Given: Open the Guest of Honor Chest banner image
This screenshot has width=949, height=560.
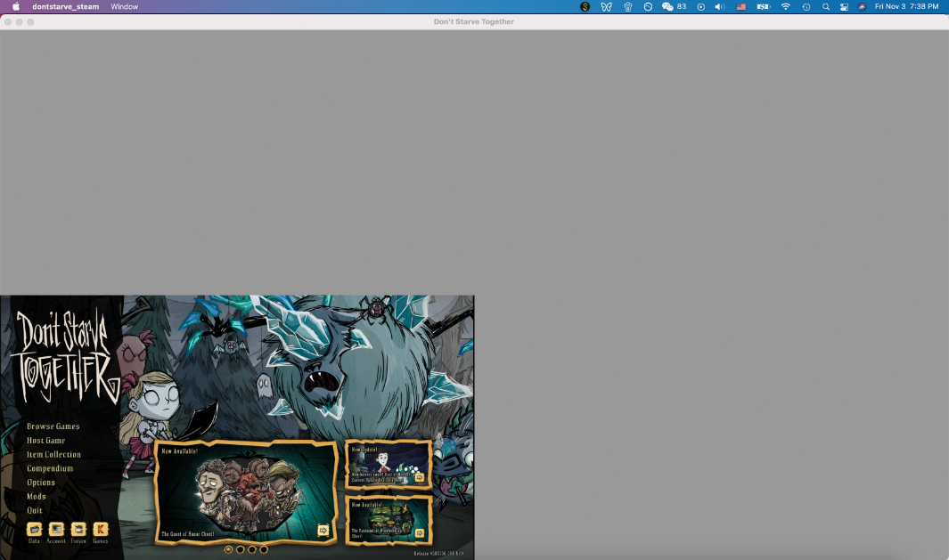Looking at the screenshot, I should (246, 491).
